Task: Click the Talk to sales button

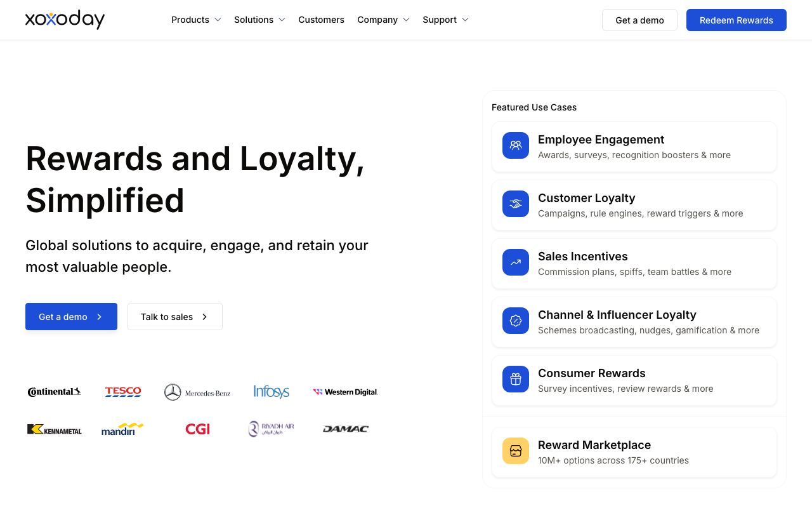Action: (175, 316)
